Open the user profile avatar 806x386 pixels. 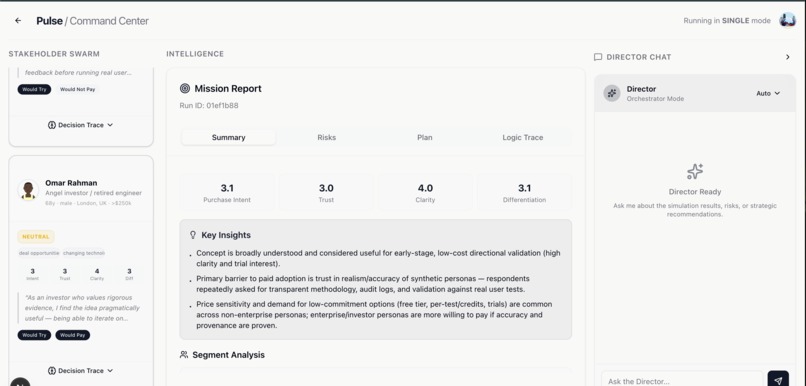[x=787, y=20]
